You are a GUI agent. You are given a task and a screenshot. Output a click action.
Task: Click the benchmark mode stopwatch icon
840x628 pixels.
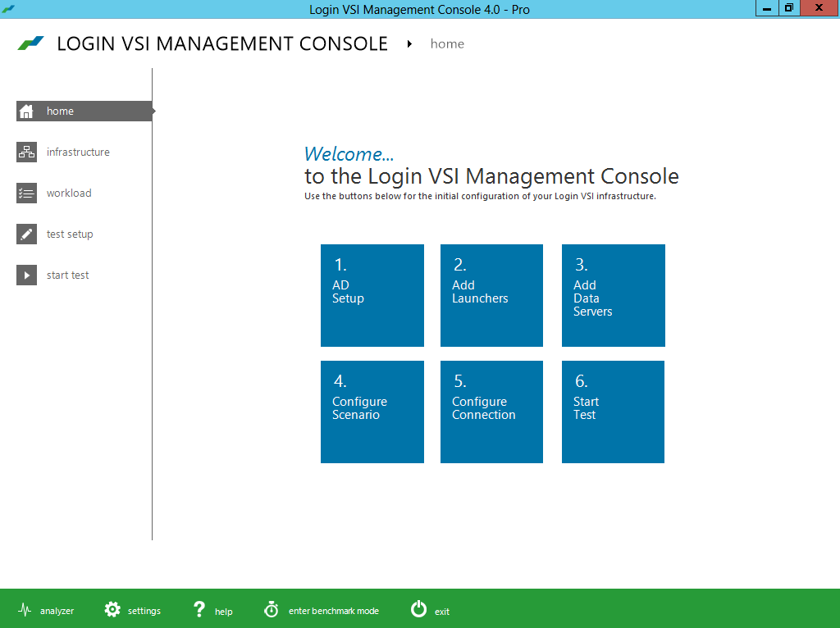[272, 610]
